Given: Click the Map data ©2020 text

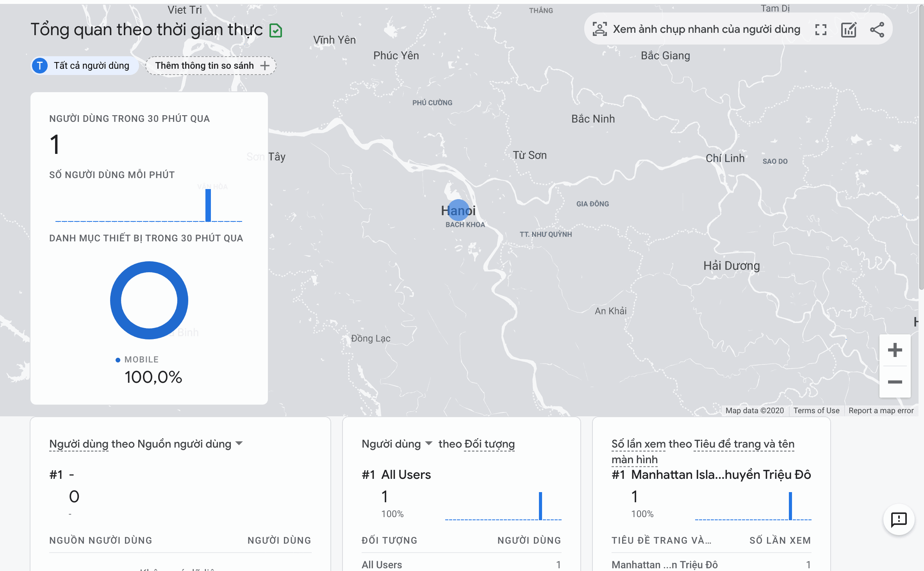Looking at the screenshot, I should tap(755, 410).
